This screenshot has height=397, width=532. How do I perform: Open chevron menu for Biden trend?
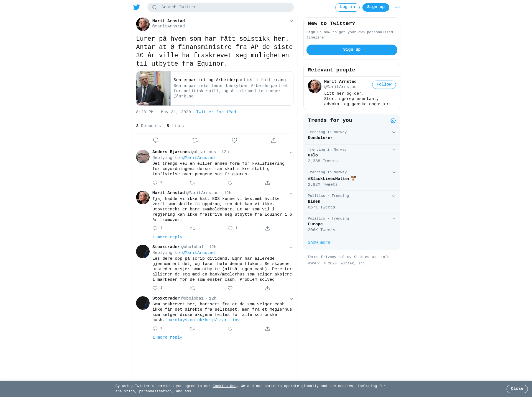tap(394, 196)
